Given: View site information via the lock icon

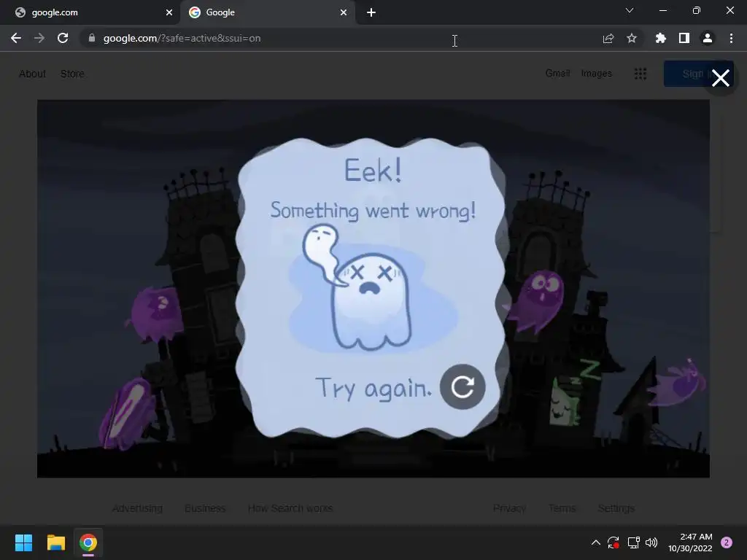Looking at the screenshot, I should [x=92, y=38].
